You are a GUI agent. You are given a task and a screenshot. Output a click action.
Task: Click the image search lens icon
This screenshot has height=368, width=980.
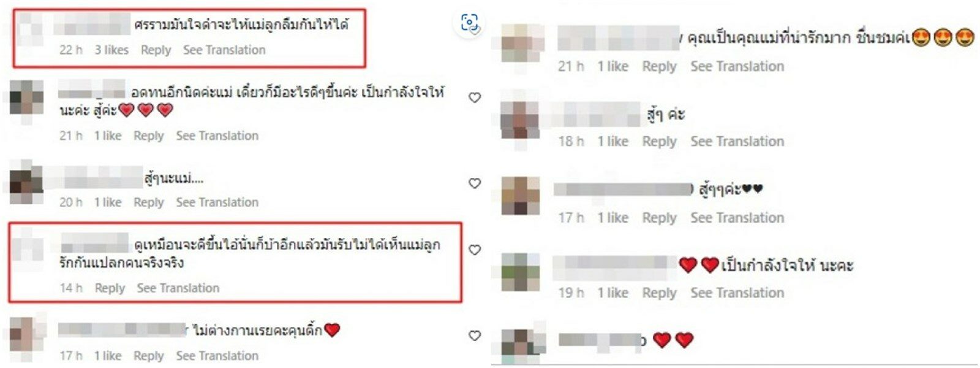pyautogui.click(x=470, y=24)
